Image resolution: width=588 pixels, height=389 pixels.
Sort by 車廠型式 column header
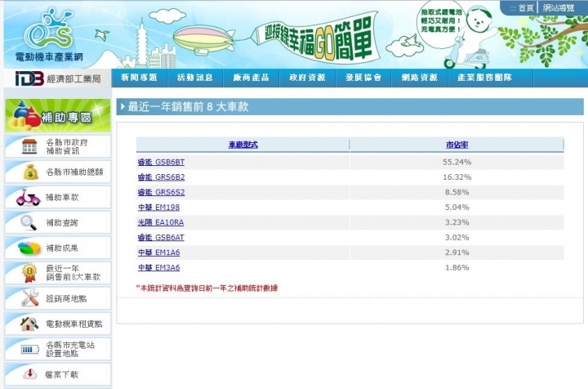[x=243, y=145]
